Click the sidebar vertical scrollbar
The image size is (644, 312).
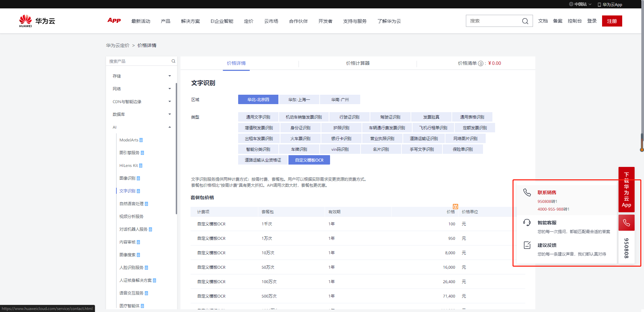[x=176, y=149]
